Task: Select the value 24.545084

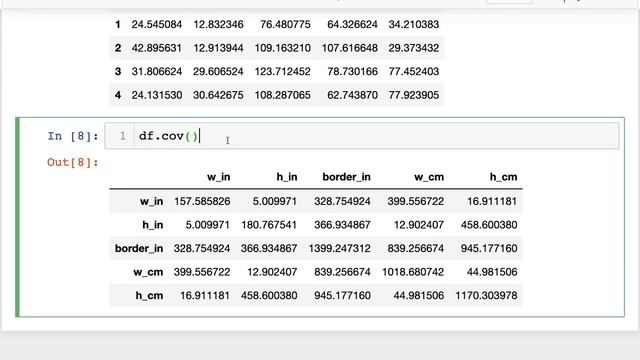Action: [x=157, y=24]
